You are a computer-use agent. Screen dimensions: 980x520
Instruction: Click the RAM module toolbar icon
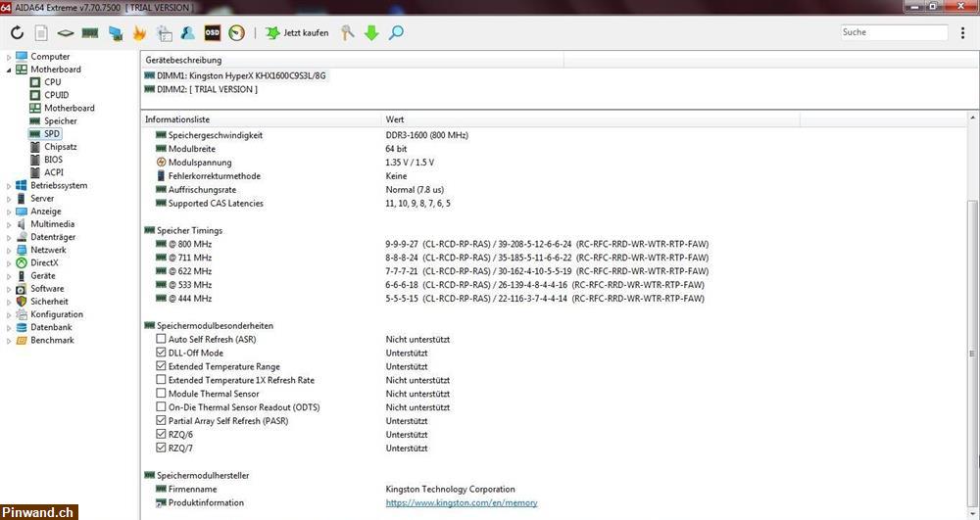(x=90, y=33)
